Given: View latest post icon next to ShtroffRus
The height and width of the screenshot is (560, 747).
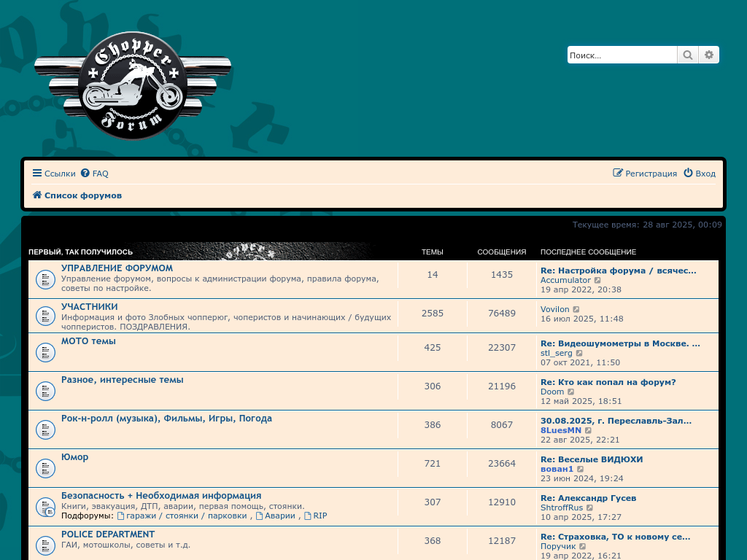Looking at the screenshot, I should (590, 508).
